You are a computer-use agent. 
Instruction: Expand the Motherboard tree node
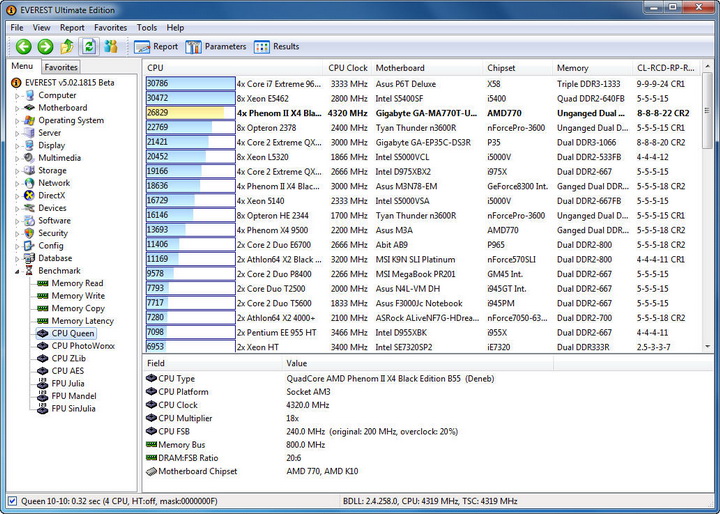tap(17, 108)
